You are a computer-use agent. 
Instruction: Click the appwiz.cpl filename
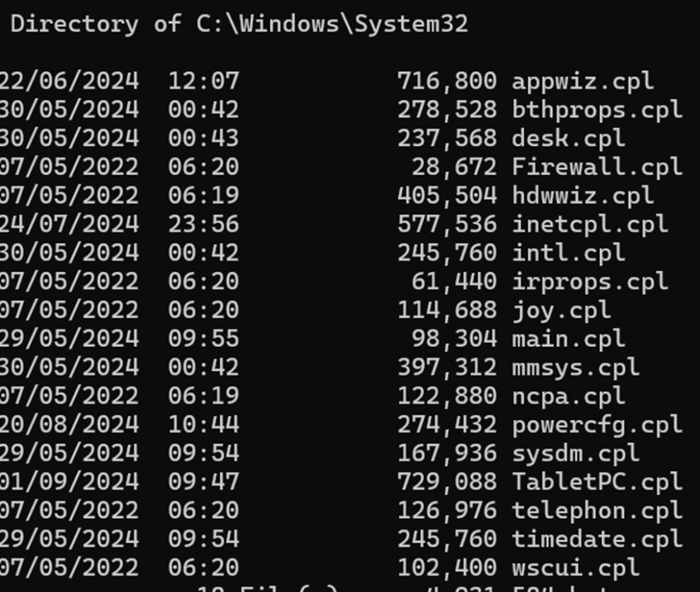coord(583,82)
